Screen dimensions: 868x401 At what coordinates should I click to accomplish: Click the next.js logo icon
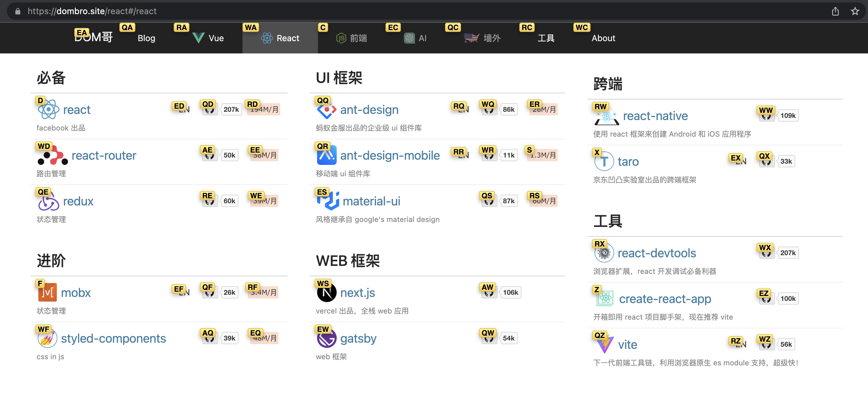pyautogui.click(x=327, y=293)
